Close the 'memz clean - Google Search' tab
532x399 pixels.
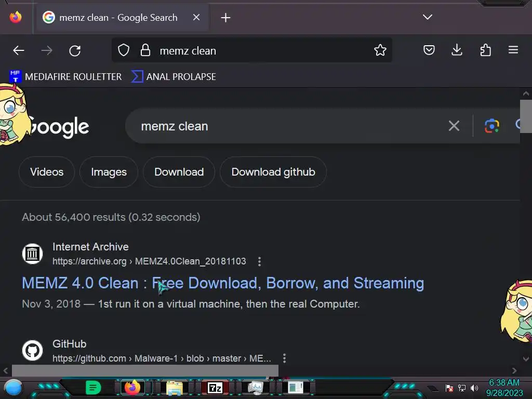pyautogui.click(x=196, y=17)
